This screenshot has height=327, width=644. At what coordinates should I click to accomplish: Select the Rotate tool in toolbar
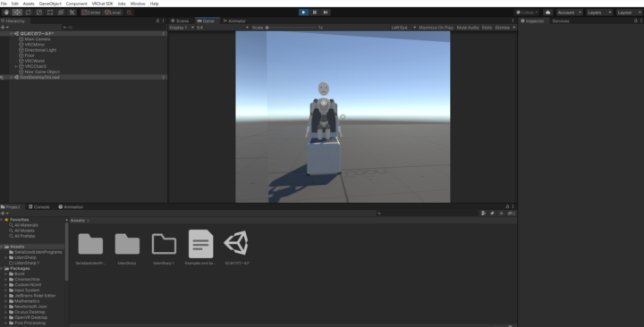[x=29, y=13]
